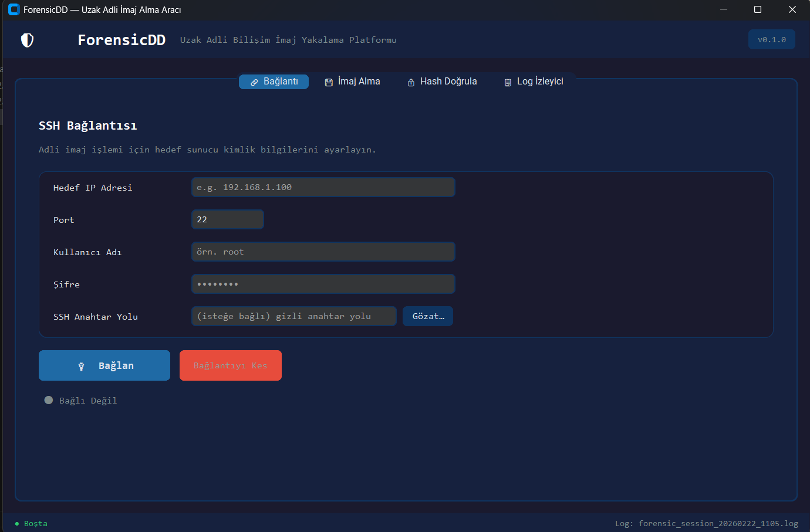Image resolution: width=810 pixels, height=532 pixels.
Task: Click the save disk icon beside İmaj Alma
Action: (x=329, y=82)
